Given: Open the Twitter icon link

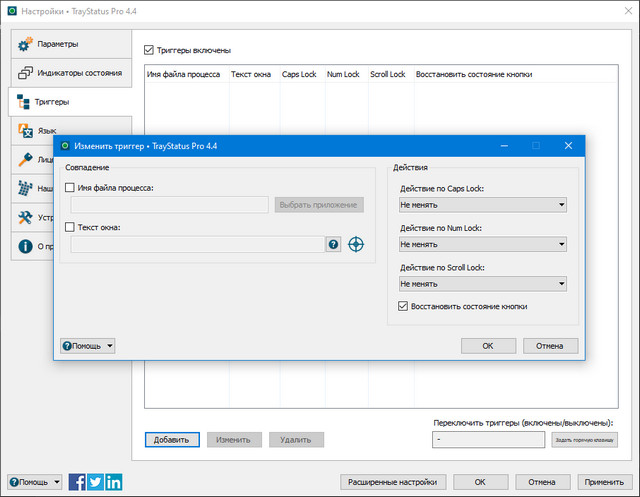Looking at the screenshot, I should (x=95, y=482).
